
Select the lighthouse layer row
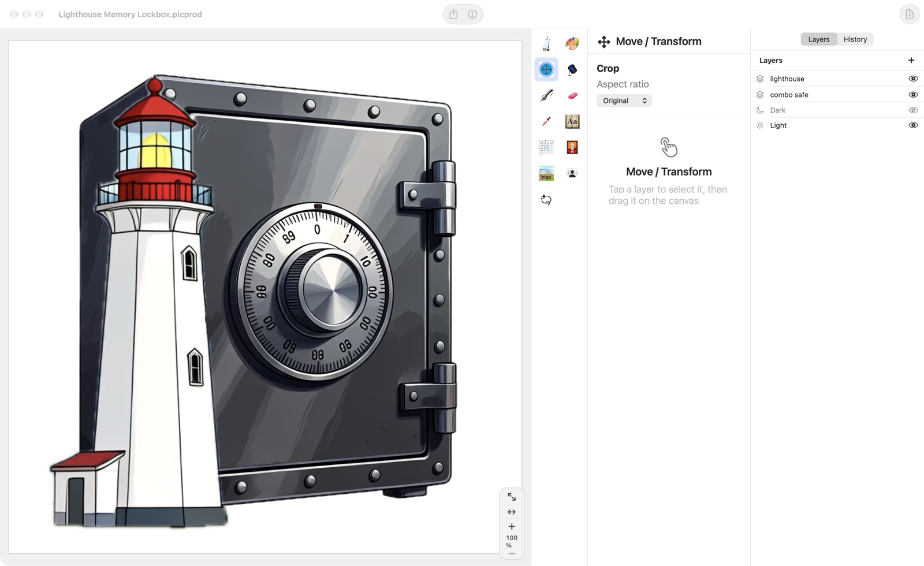[x=839, y=79]
